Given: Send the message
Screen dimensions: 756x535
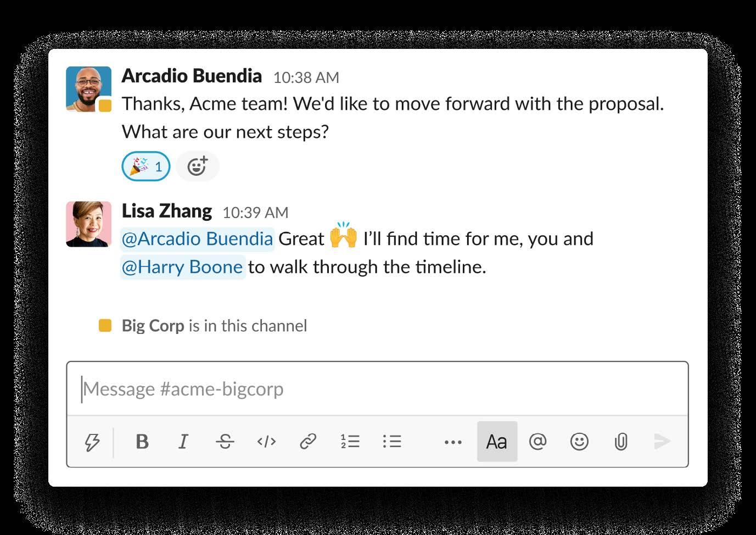Looking at the screenshot, I should [x=662, y=442].
